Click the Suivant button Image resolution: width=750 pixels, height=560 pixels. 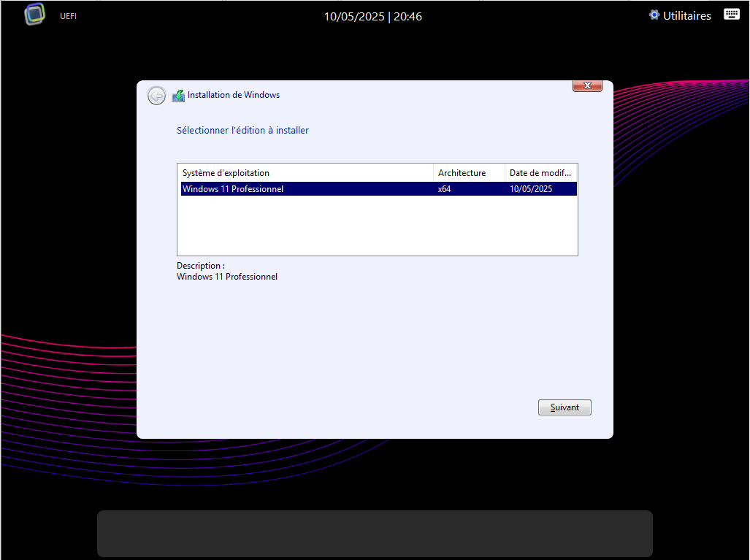[x=565, y=407]
